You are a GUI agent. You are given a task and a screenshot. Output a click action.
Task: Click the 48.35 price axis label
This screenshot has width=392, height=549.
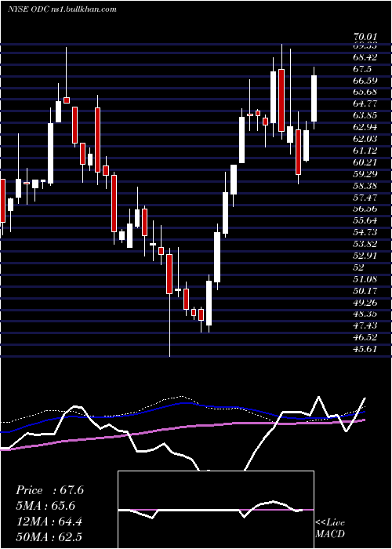(366, 314)
